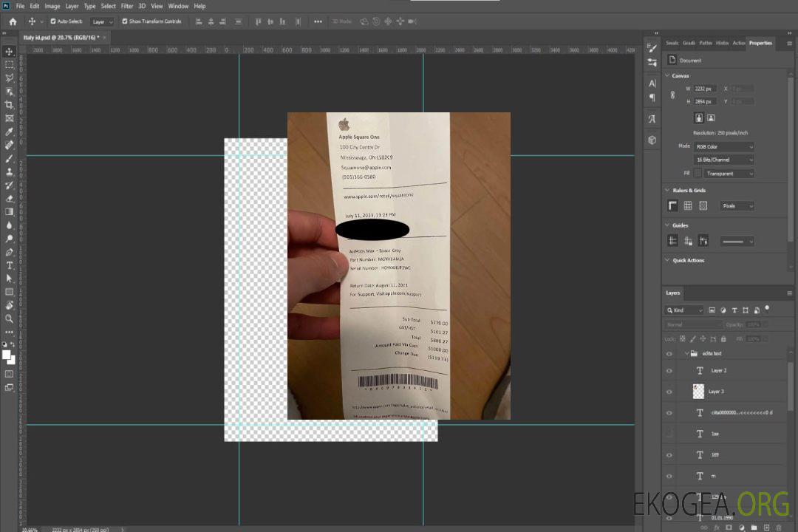Viewport: 798px width, 532px height.
Task: Open the 16 Bits/Channel dropdown
Action: pos(723,160)
